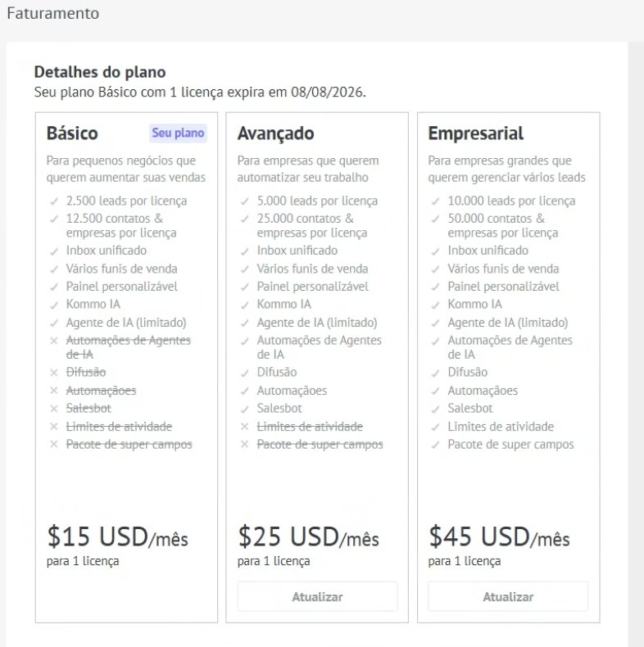The width and height of the screenshot is (644, 647).
Task: Click the vertical scrollbar at the right edge
Action: (636, 328)
